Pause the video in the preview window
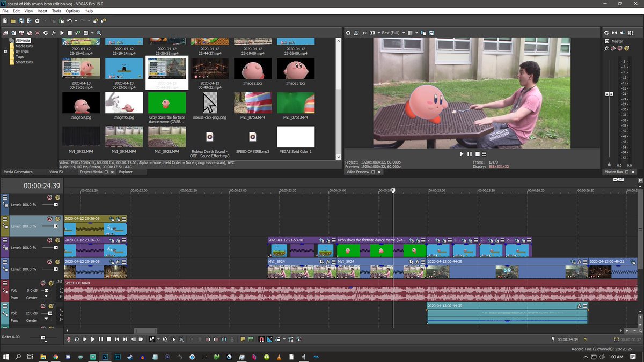 pyautogui.click(x=469, y=154)
